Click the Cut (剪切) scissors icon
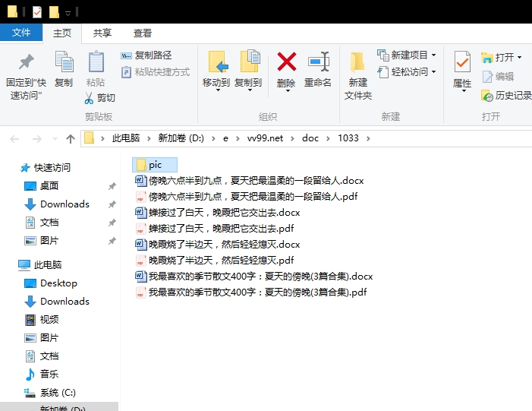 [89, 98]
